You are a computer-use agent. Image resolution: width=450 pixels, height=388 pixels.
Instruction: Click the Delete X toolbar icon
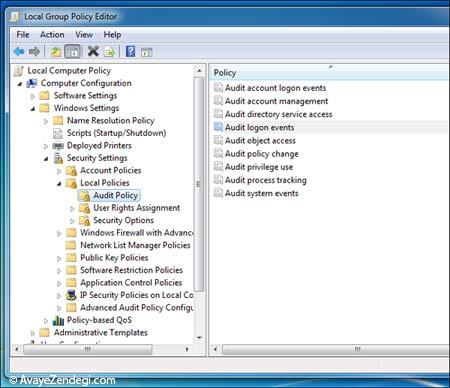point(93,51)
